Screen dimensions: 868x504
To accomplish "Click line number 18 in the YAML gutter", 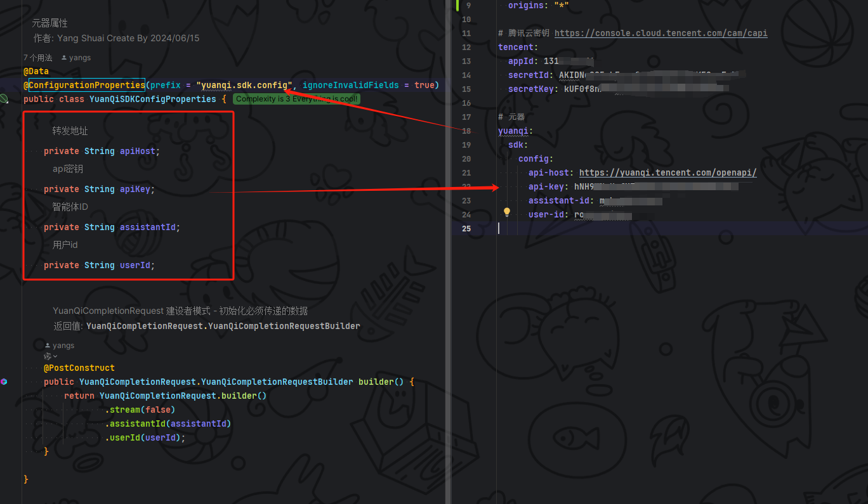I will pos(466,131).
